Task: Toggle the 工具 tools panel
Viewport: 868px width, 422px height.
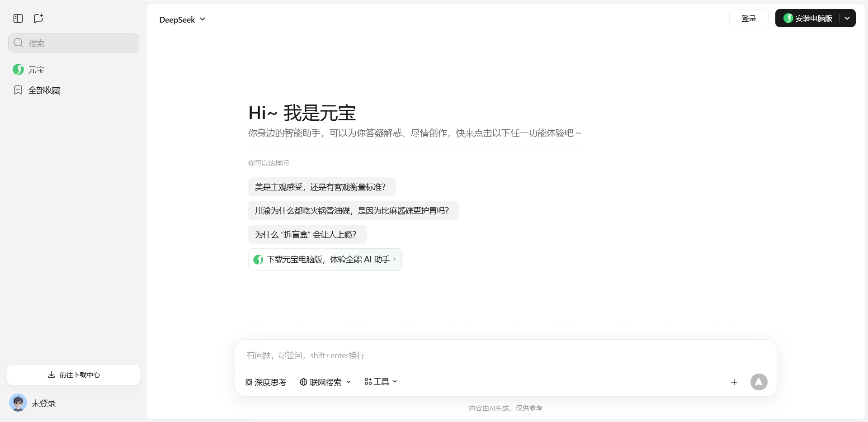Action: click(380, 382)
